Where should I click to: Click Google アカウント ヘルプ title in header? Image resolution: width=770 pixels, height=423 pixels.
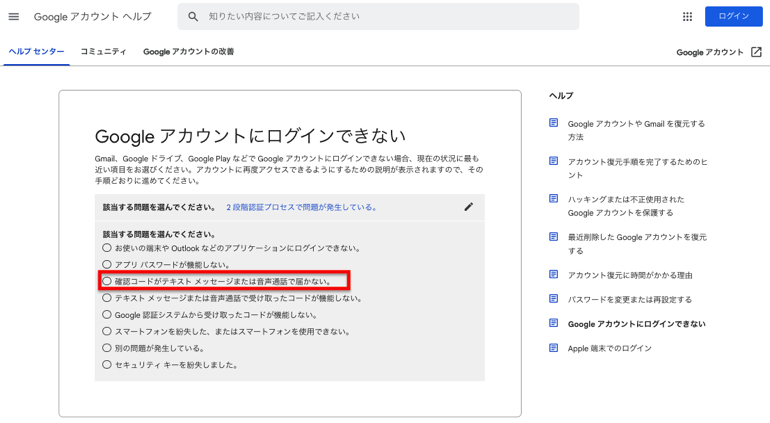coord(92,17)
